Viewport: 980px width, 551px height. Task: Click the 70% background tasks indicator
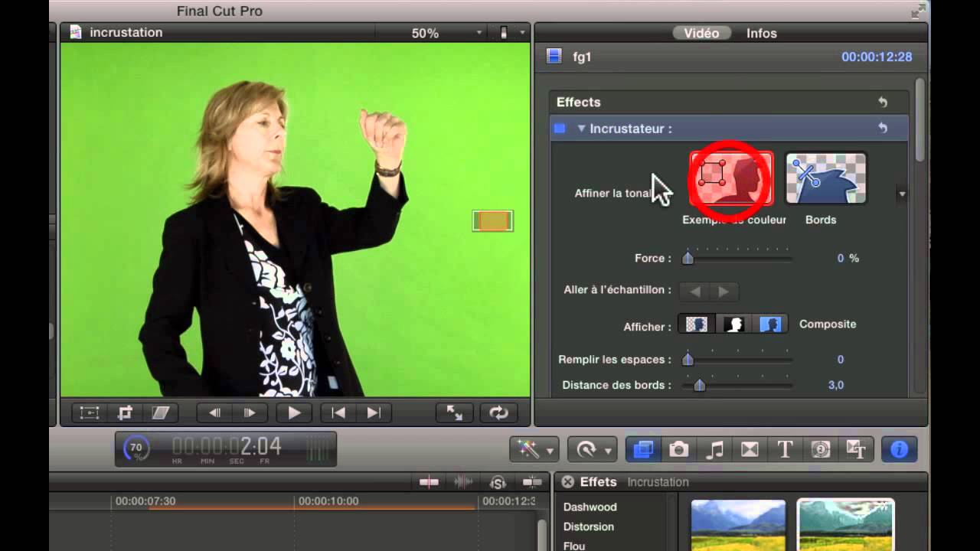(136, 448)
